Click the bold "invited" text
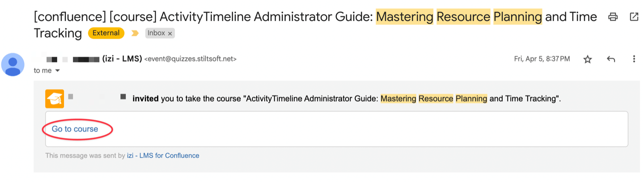The width and height of the screenshot is (644, 182). point(145,99)
